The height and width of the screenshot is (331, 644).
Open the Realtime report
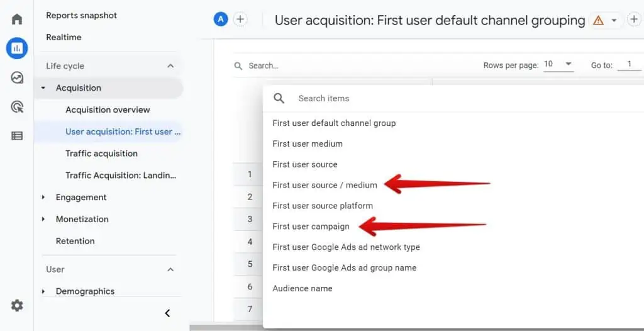point(64,37)
